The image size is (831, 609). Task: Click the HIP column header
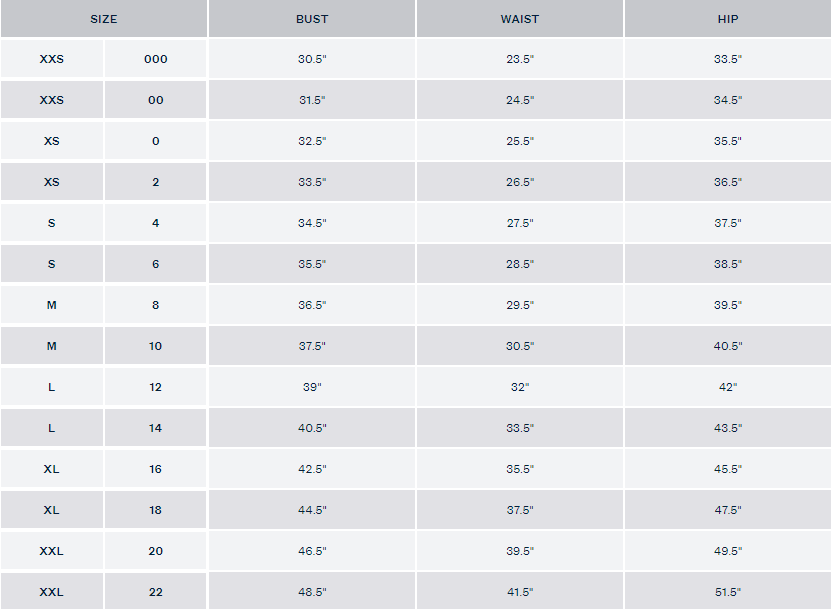[x=728, y=19]
